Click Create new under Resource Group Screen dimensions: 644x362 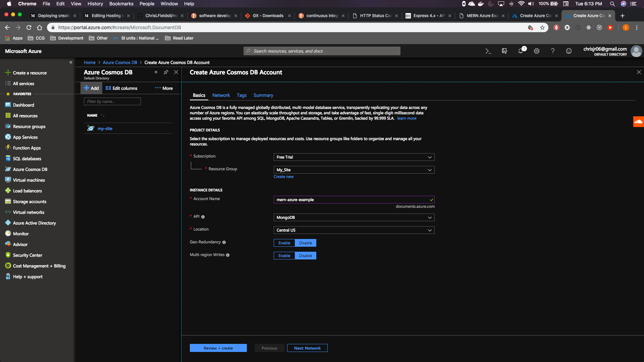[283, 176]
